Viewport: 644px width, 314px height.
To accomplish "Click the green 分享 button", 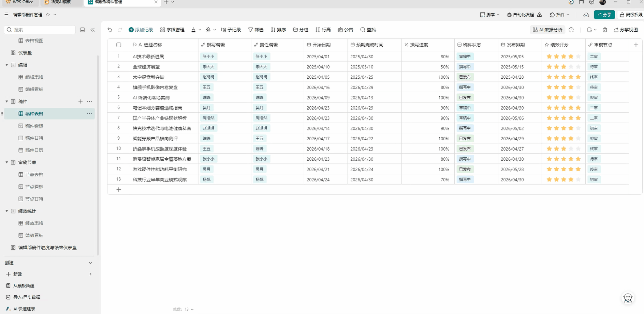I will 604,15.
